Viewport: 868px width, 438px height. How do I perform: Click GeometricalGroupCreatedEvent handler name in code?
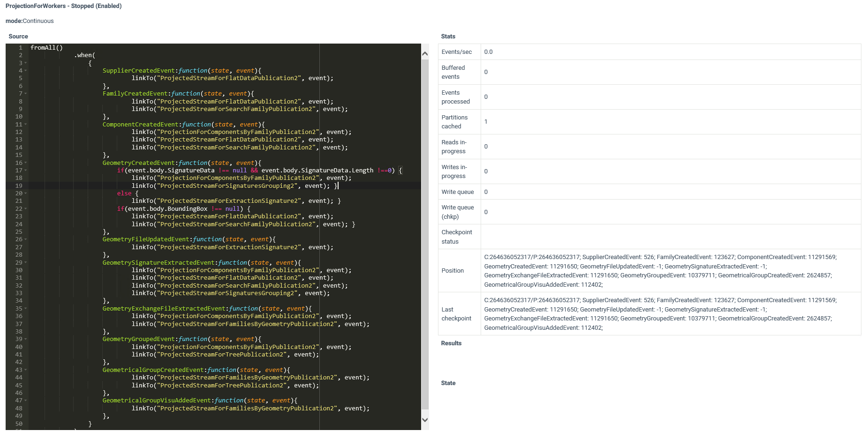click(x=153, y=370)
